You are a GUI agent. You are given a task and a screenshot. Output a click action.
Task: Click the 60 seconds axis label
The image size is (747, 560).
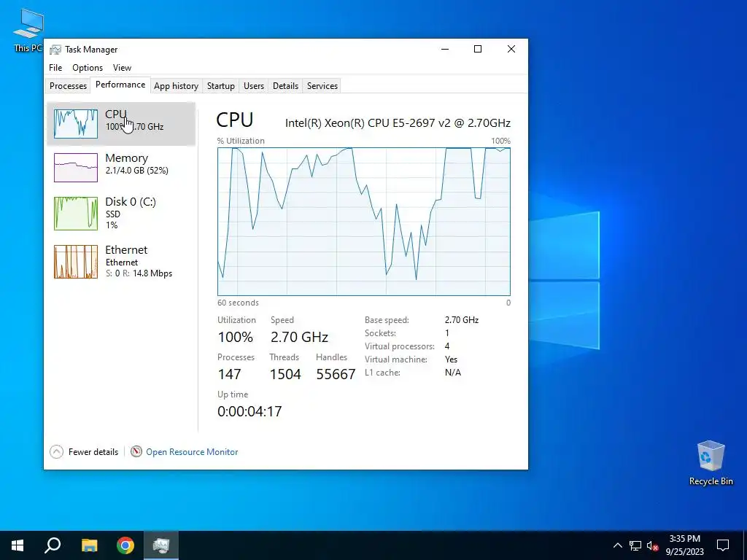pyautogui.click(x=239, y=303)
